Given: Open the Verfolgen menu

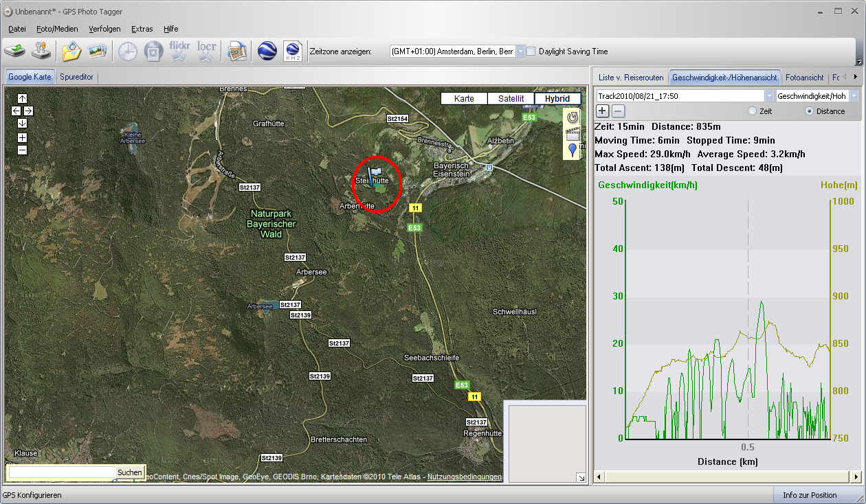Looking at the screenshot, I should coord(104,29).
